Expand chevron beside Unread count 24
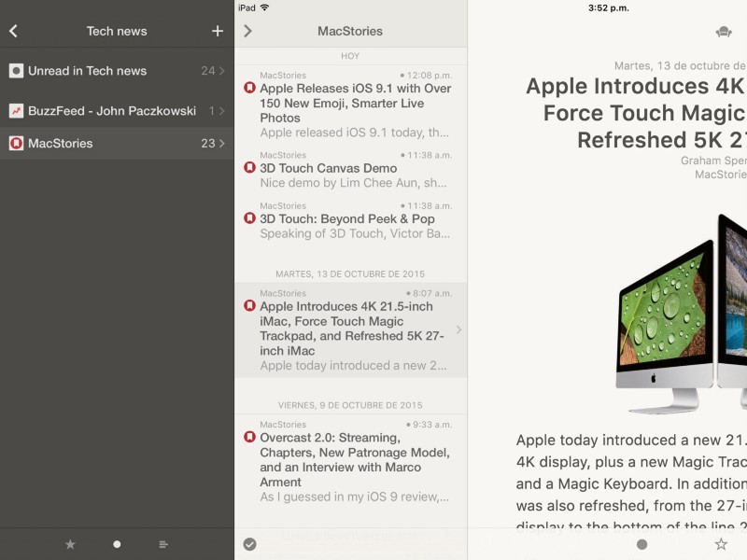Screen dimensions: 747x560 (222, 71)
